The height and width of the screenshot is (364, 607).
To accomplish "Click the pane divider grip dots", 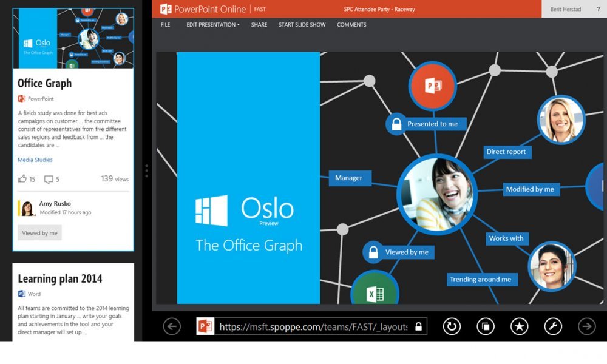I will (146, 171).
